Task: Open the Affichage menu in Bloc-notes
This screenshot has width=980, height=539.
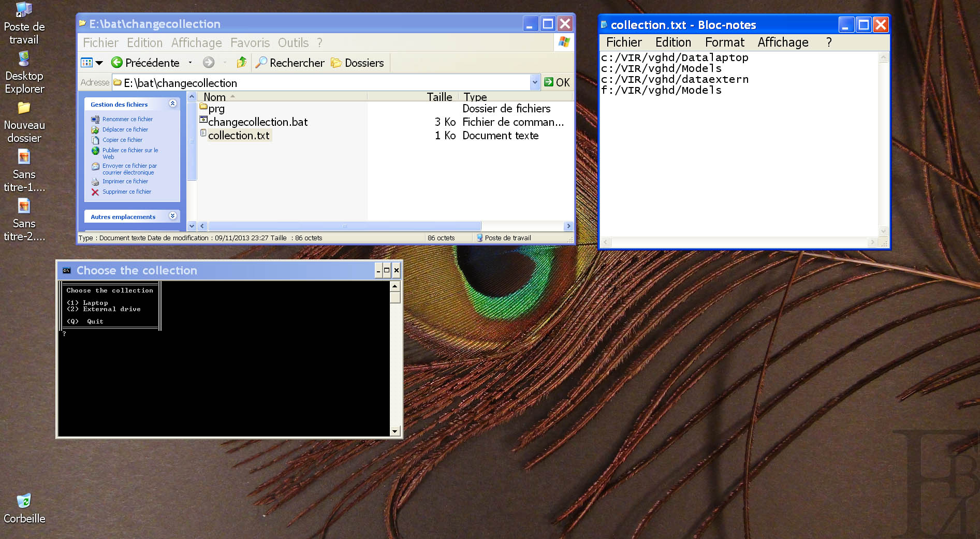Action: 783,42
